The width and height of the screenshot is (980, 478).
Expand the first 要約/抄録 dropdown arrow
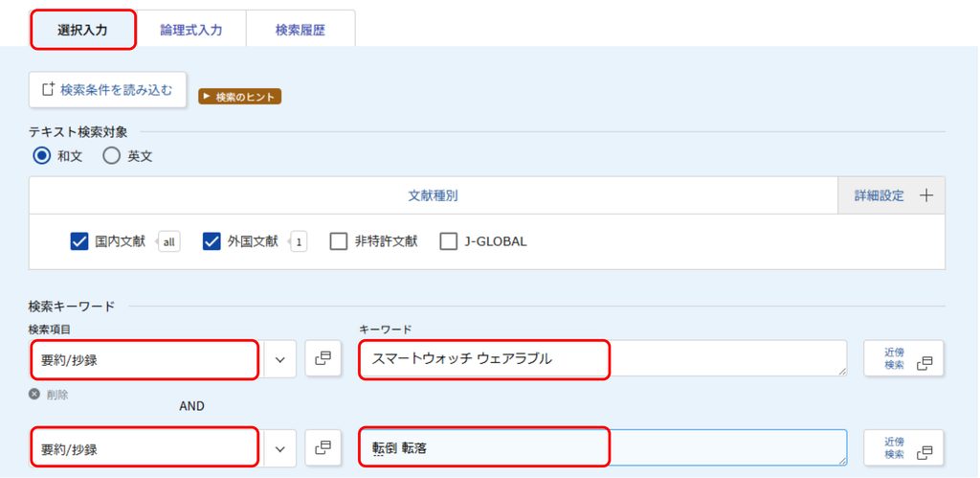tap(280, 360)
